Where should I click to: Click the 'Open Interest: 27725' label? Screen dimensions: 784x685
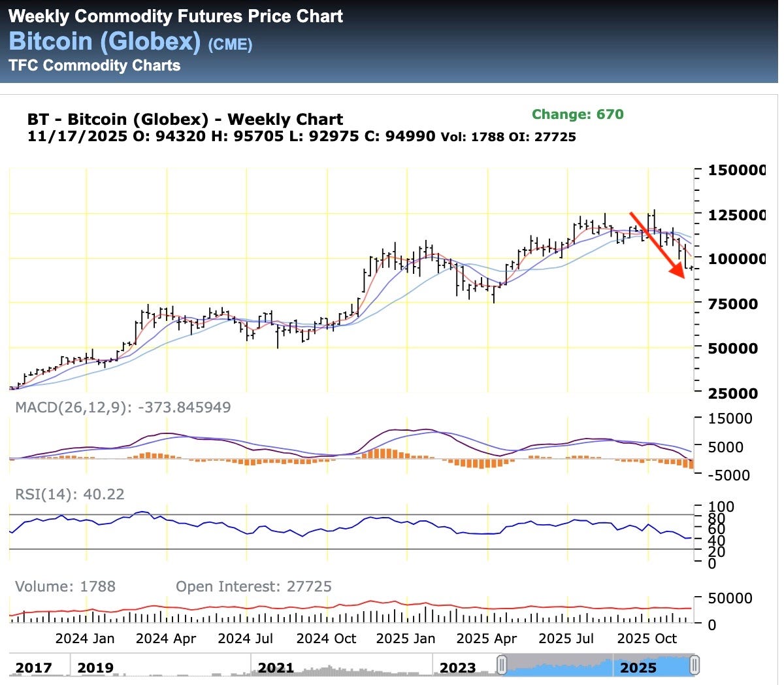[253, 586]
